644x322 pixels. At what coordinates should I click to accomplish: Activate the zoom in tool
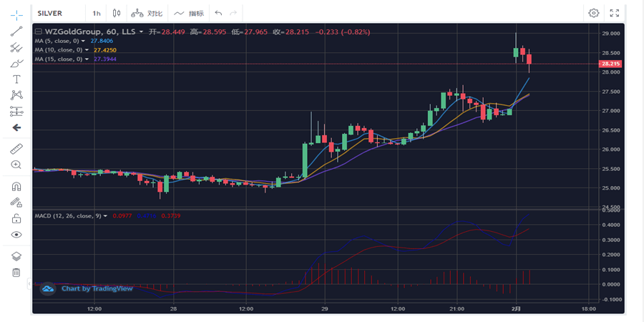point(16,165)
